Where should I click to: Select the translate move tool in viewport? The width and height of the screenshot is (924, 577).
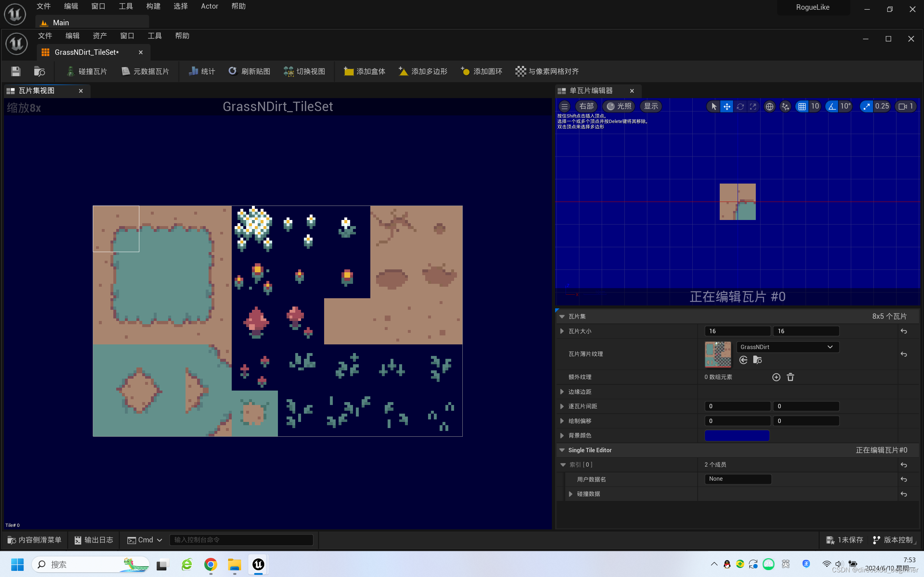tap(727, 106)
